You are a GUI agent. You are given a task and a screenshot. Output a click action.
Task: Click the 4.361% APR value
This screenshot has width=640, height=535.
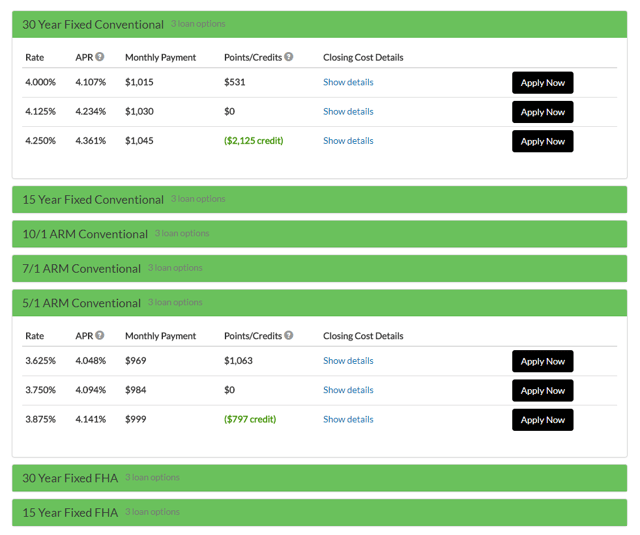click(x=91, y=141)
